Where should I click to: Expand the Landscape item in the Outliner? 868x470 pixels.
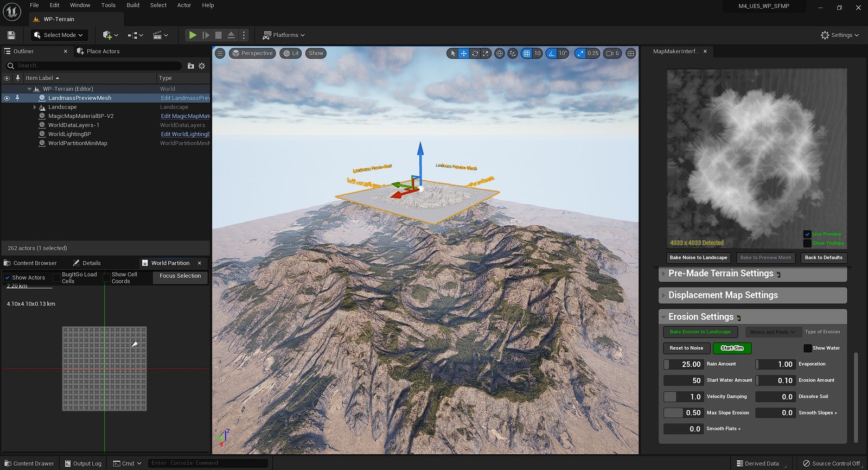tap(35, 107)
